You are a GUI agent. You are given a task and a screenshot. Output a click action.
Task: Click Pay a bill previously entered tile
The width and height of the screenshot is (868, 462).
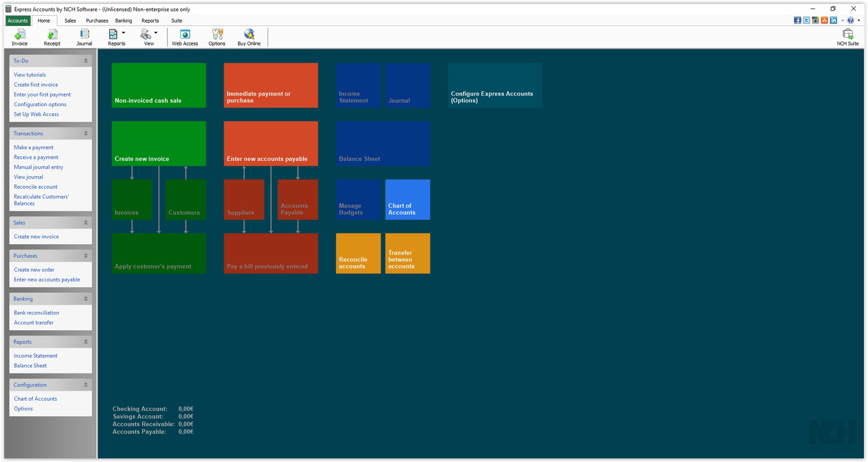(271, 254)
